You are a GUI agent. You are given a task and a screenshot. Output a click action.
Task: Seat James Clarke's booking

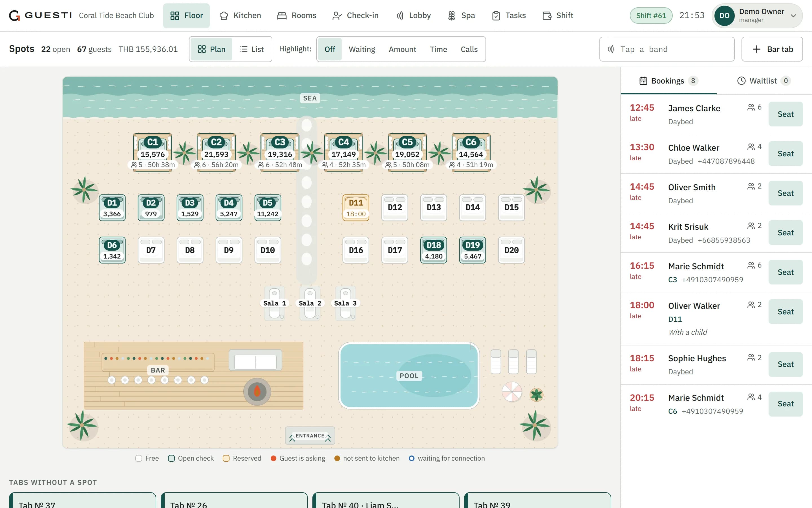pos(785,114)
